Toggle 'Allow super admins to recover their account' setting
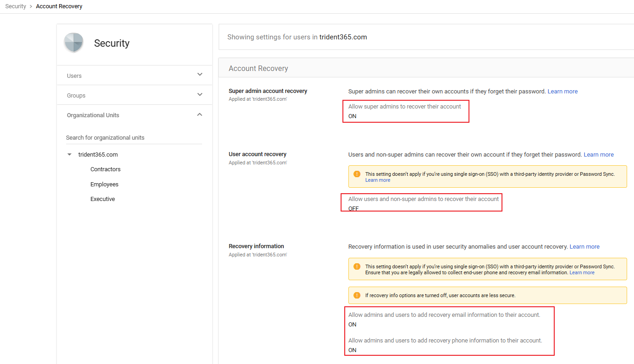The image size is (634, 364). 405,111
